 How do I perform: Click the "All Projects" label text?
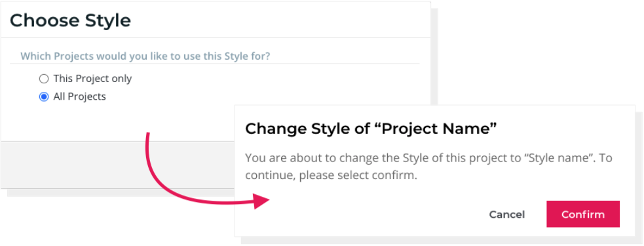pyautogui.click(x=80, y=96)
